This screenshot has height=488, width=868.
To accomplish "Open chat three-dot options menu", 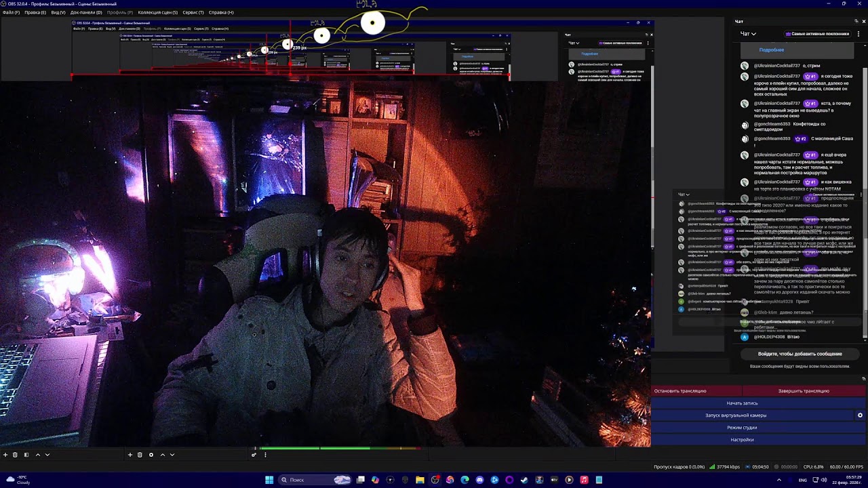I will 859,34.
